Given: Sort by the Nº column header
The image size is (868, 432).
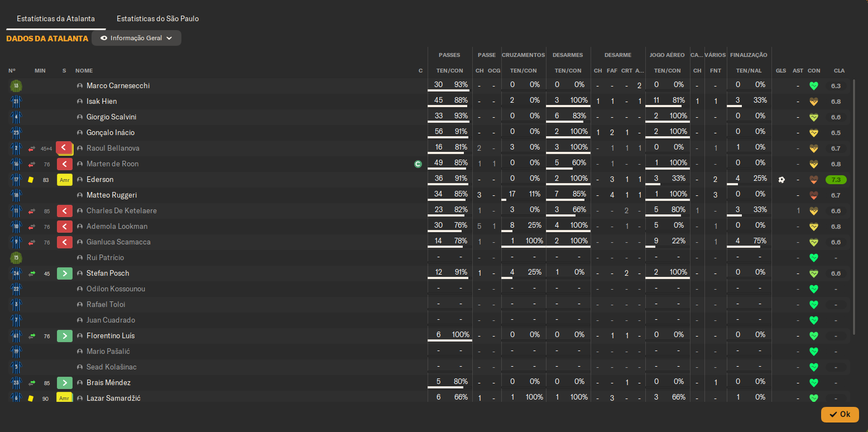Looking at the screenshot, I should click(12, 71).
